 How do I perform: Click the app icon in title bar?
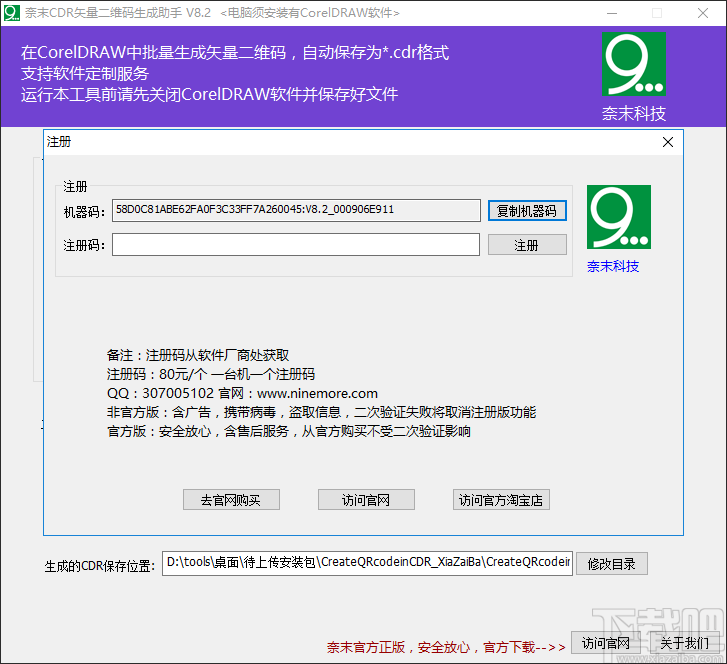pos(12,13)
